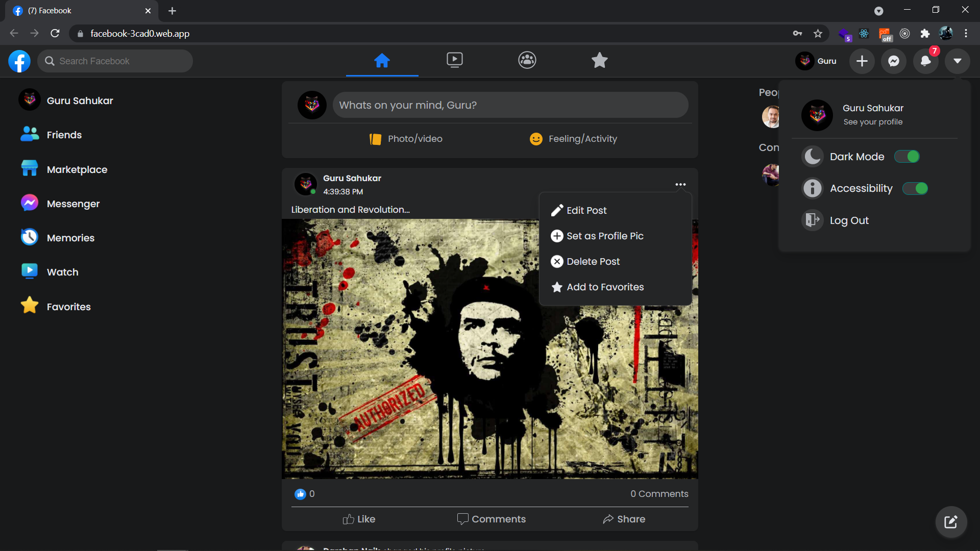
Task: Click the plus create button in header
Action: [862, 61]
